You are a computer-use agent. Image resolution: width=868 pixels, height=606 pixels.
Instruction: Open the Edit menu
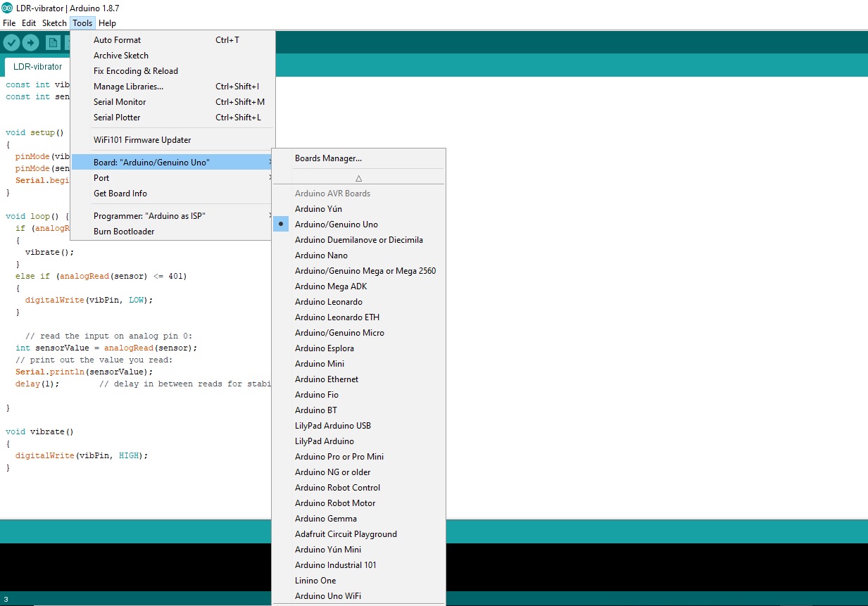point(29,23)
